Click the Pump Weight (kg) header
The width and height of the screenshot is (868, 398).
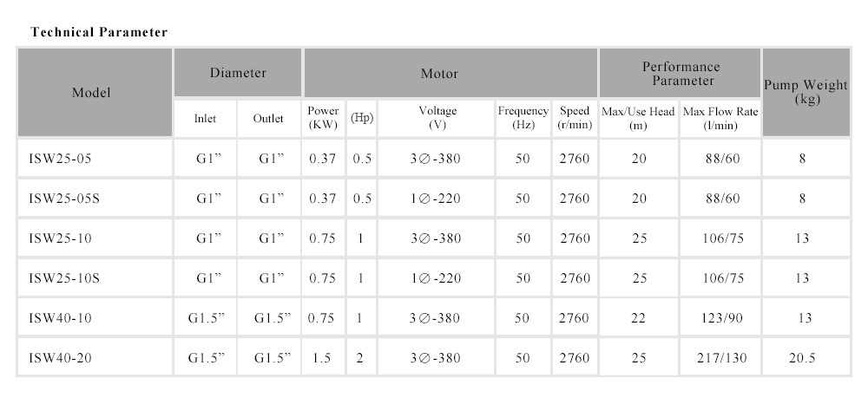point(806,92)
